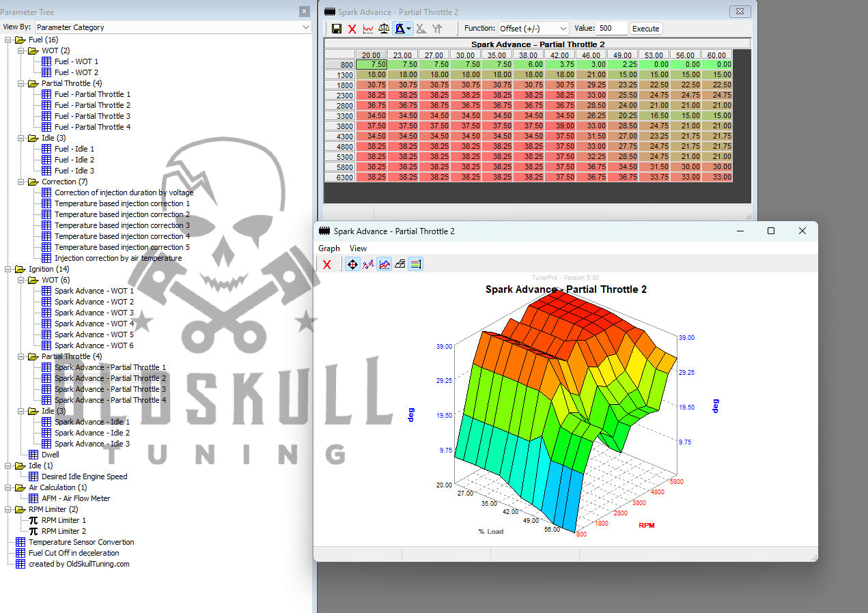Screen dimensions: 868x613
Task: Select the 800 RPM, 20.00 load table cell
Action: pos(371,64)
